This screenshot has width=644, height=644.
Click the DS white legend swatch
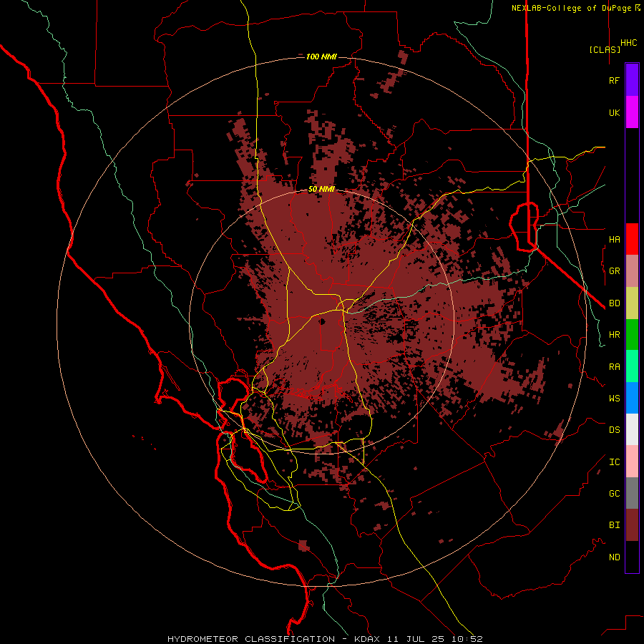[632, 429]
